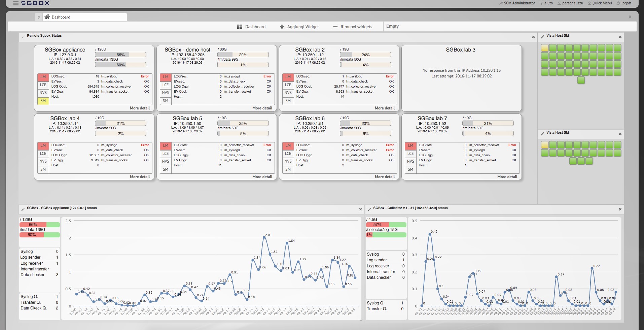Click the Log sender row in Collector widget
Screen dimensions: 644x330
point(386,260)
